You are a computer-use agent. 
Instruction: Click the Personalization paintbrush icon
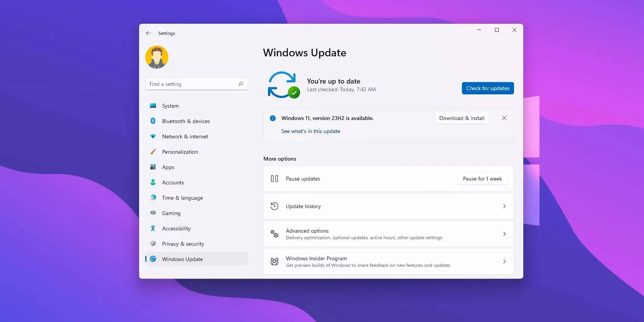153,152
